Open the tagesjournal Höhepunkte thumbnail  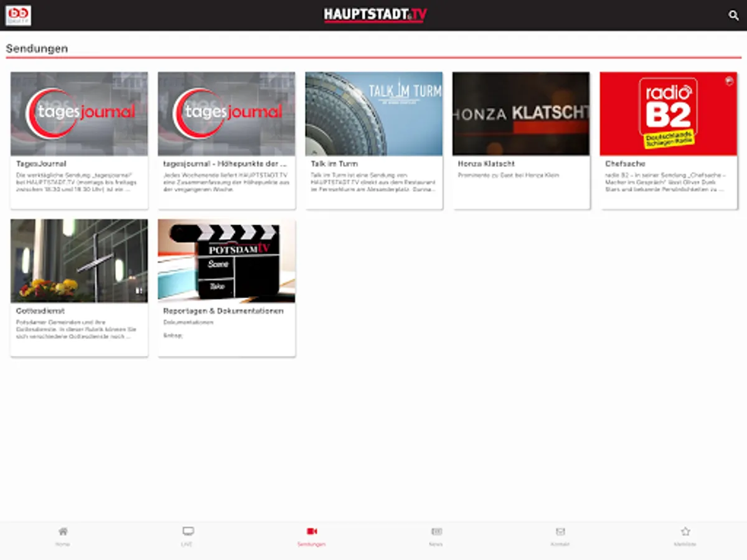click(227, 114)
